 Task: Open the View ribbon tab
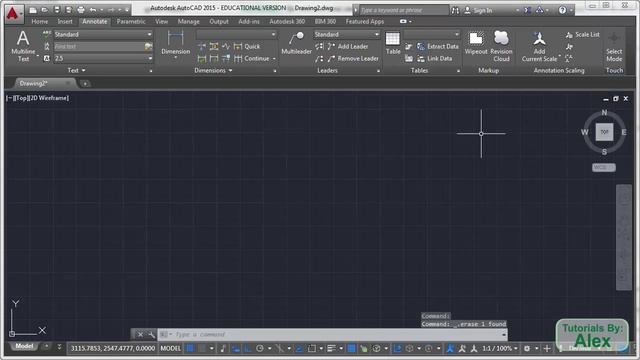click(x=161, y=21)
